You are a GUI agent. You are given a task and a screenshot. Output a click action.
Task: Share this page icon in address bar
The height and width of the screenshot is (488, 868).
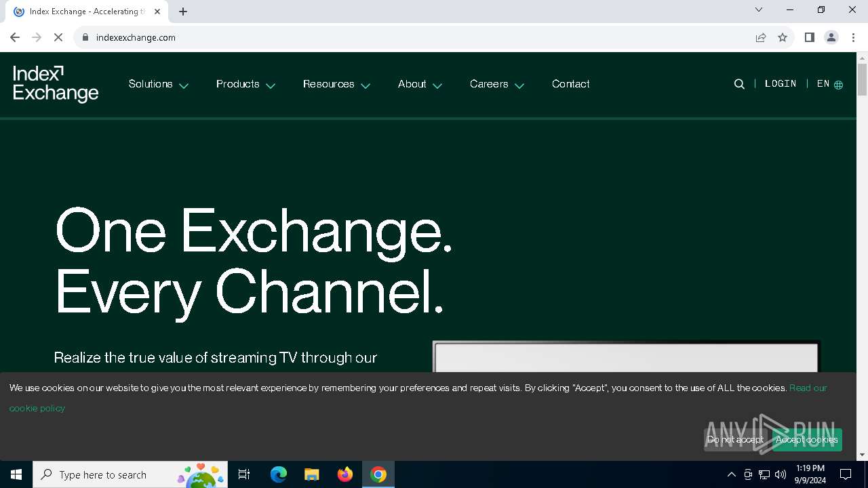(x=761, y=37)
